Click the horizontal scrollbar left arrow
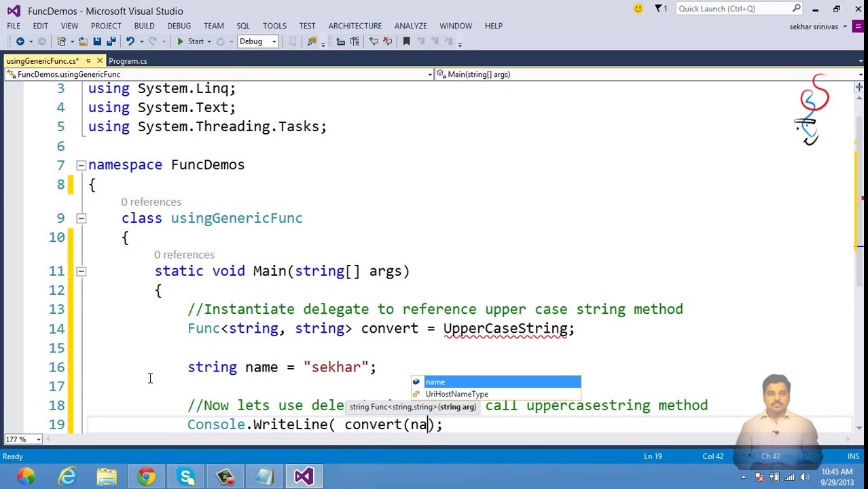 coord(48,439)
